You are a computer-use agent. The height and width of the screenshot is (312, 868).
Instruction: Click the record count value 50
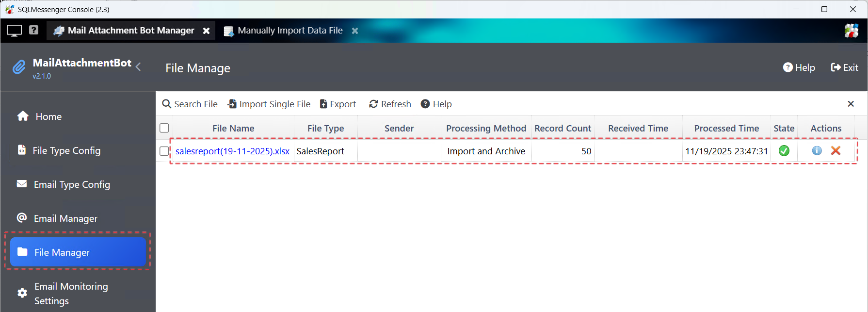586,151
